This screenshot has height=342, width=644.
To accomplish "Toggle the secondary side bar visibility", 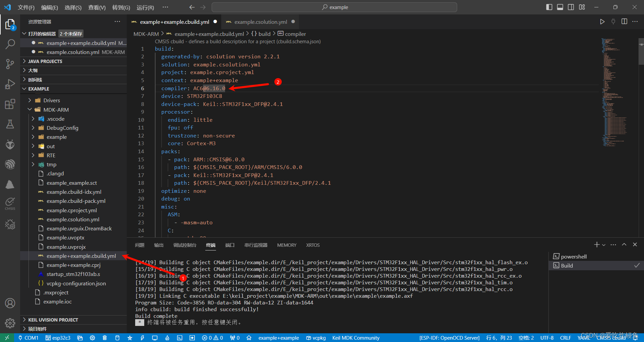I will tap(571, 7).
